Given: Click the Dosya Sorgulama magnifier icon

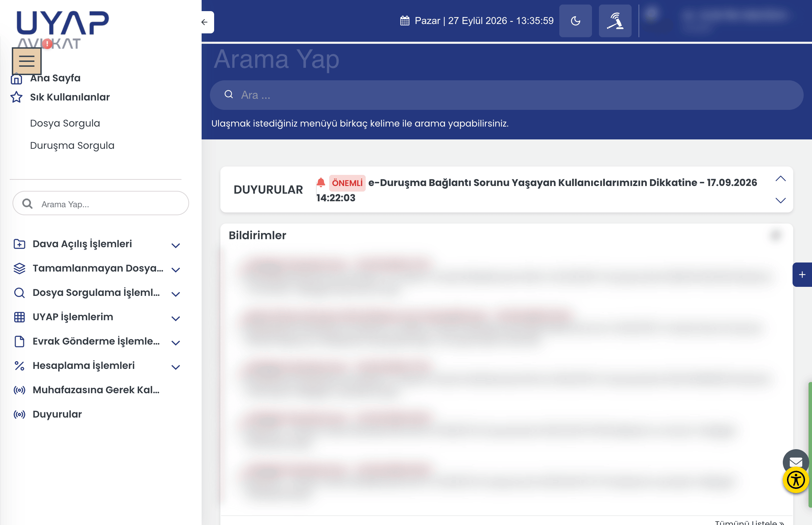Looking at the screenshot, I should click(x=19, y=293).
